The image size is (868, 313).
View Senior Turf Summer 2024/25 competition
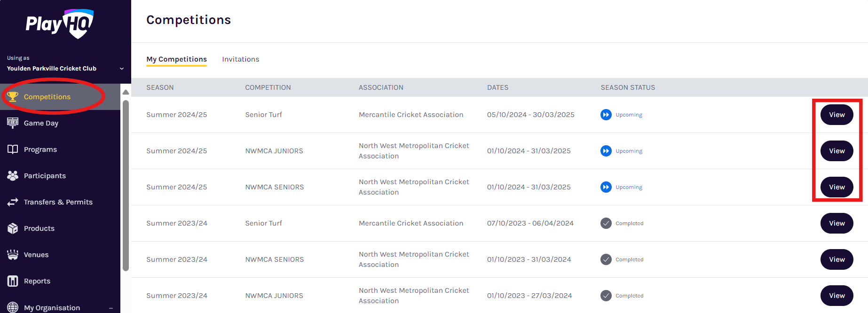(x=836, y=115)
